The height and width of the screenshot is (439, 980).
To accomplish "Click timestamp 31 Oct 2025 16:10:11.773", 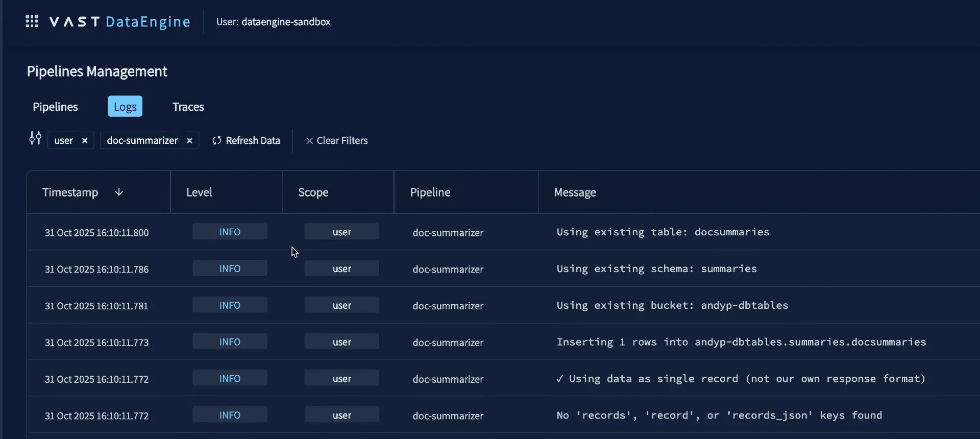I will [96, 343].
